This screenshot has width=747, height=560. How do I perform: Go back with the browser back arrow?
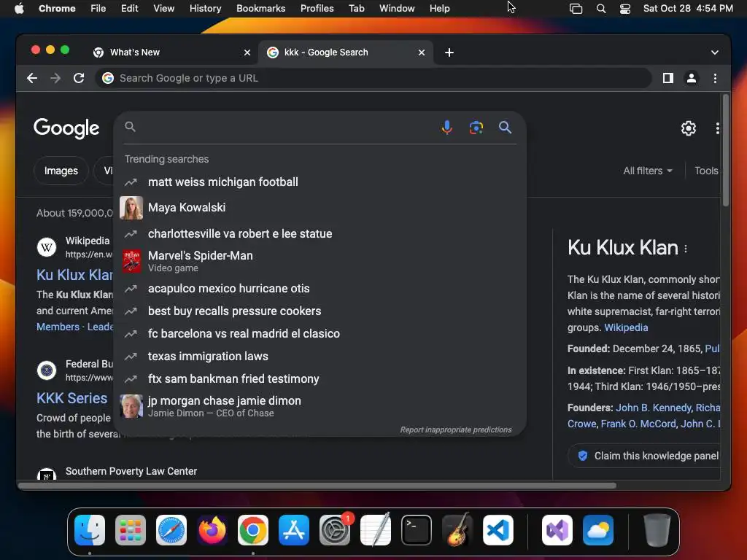coord(32,78)
